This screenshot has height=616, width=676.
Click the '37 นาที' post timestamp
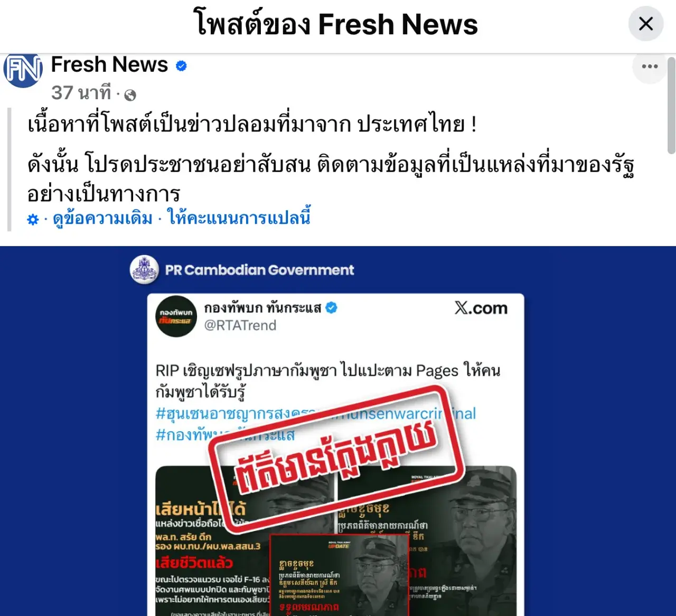pyautogui.click(x=81, y=93)
